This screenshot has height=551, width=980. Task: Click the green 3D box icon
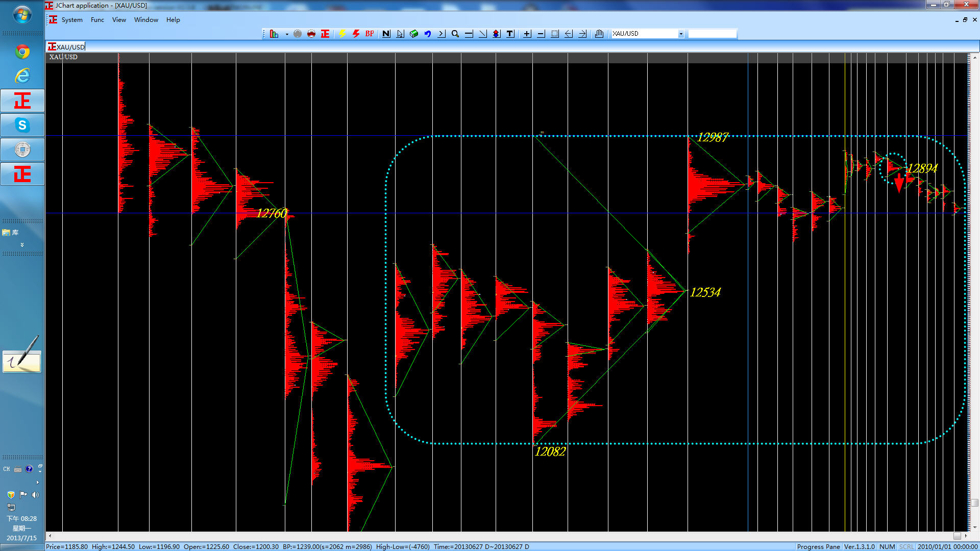(414, 34)
